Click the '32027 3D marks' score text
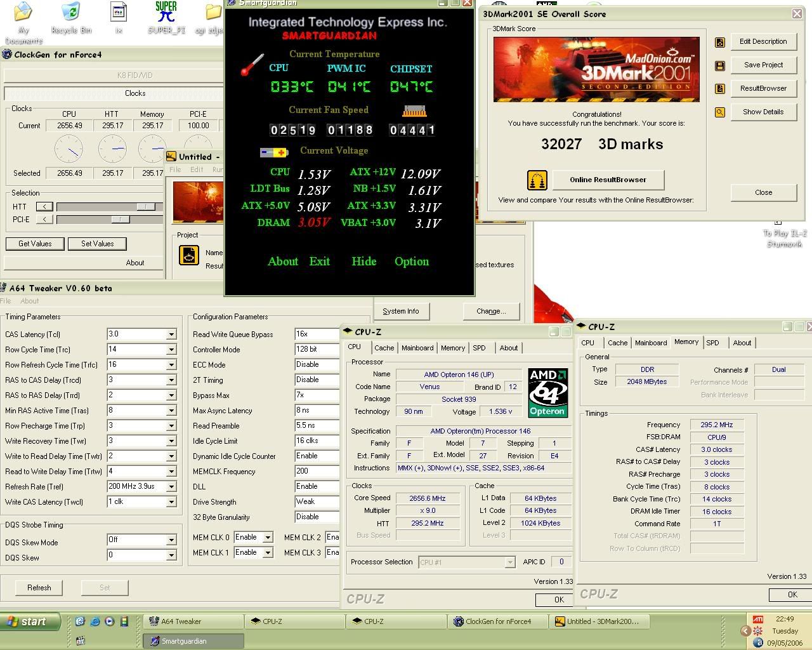The image size is (812, 650). click(602, 144)
